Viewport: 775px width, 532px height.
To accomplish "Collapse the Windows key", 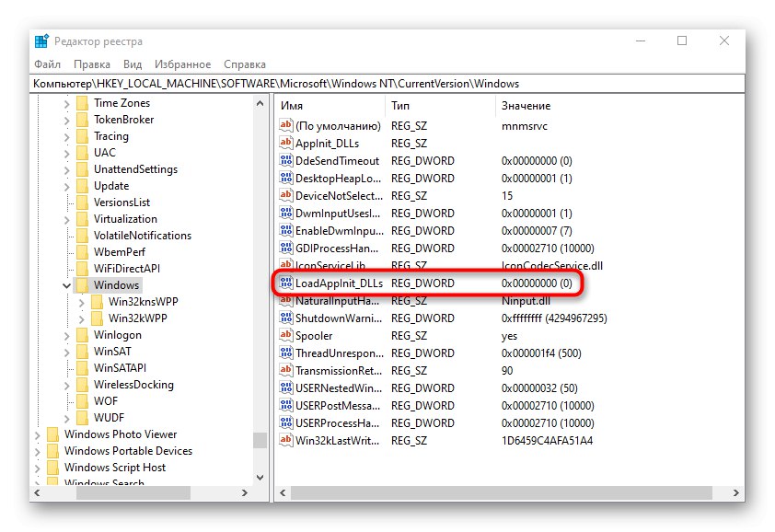I will [x=66, y=285].
